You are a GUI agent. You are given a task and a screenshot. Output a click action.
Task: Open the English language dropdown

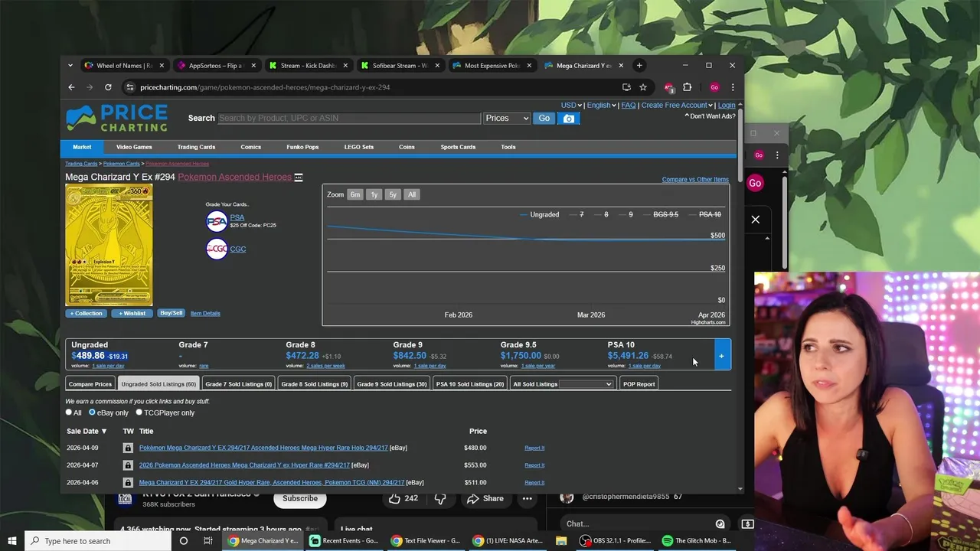pyautogui.click(x=602, y=105)
